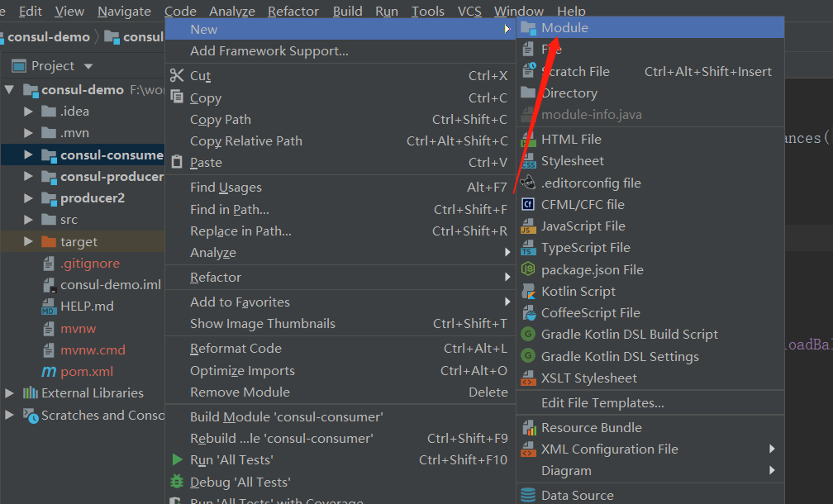Click the Module icon in New submenu
The width and height of the screenshot is (833, 504).
(528, 28)
